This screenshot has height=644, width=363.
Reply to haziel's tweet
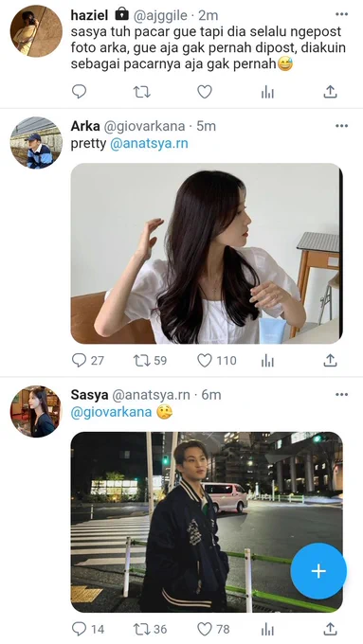[x=79, y=92]
